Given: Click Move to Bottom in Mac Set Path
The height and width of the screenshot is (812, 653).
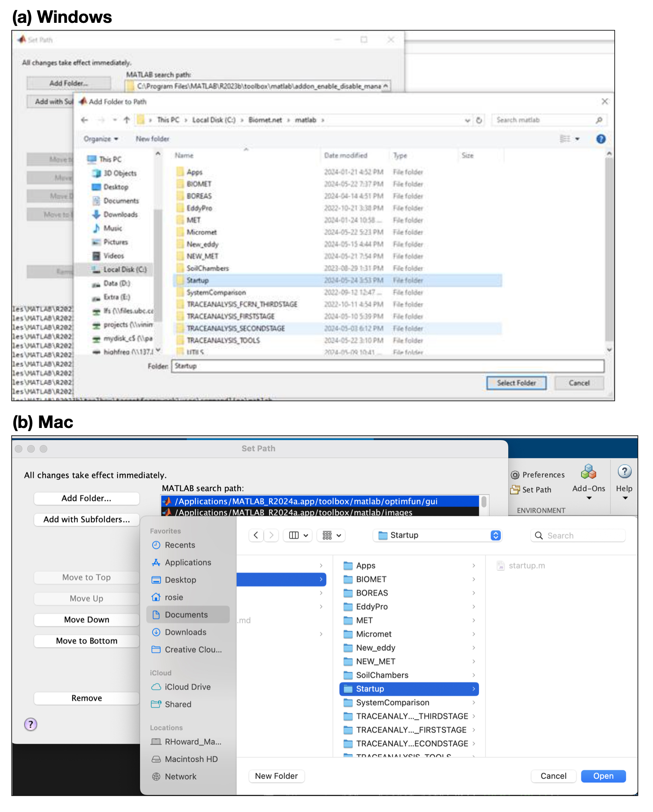Looking at the screenshot, I should 87,641.
